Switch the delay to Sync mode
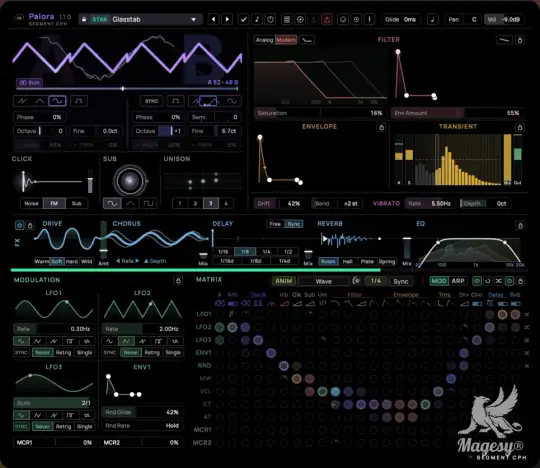The image size is (540, 468). (x=294, y=224)
